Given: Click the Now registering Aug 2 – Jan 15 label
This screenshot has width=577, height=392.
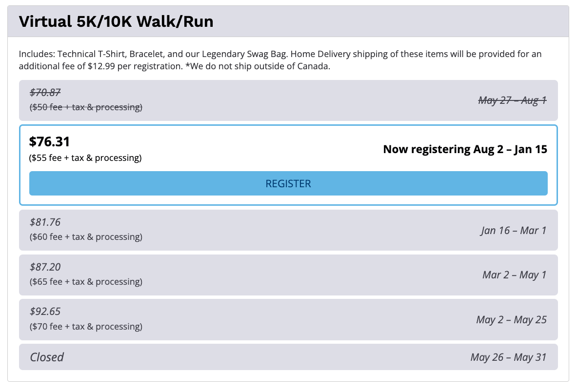Looking at the screenshot, I should point(465,149).
